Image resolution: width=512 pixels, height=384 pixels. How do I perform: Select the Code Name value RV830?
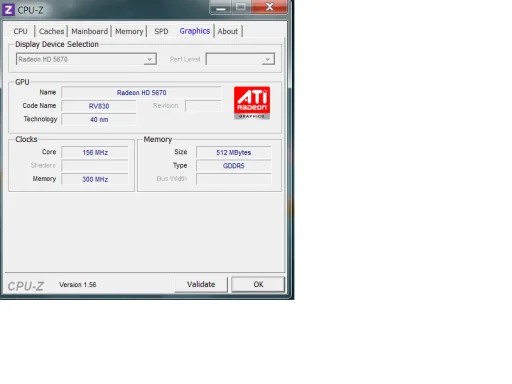[99, 106]
